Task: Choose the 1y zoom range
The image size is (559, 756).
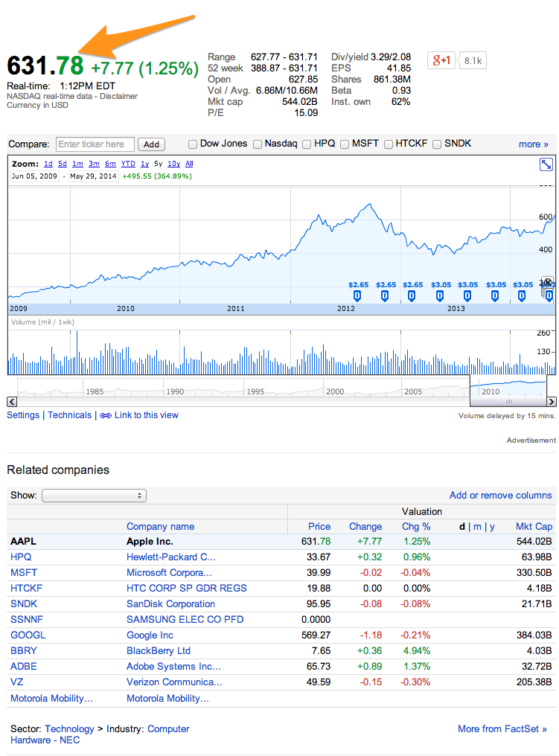Action: pos(144,164)
